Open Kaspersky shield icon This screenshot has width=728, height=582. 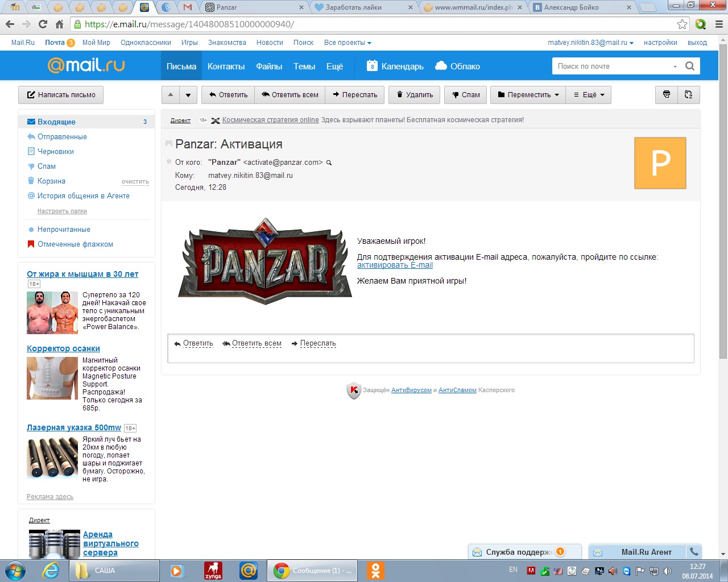(x=354, y=390)
